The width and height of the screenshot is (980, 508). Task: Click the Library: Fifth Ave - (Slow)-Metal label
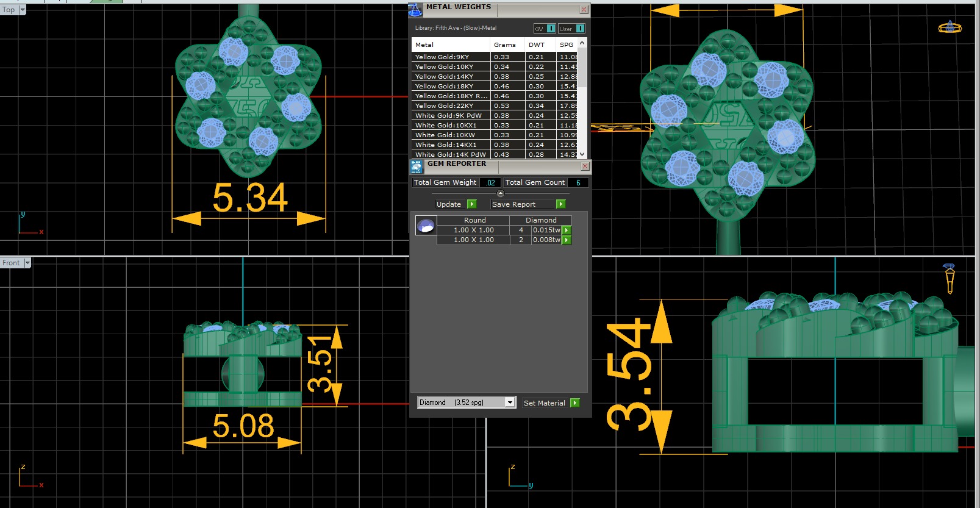point(456,28)
